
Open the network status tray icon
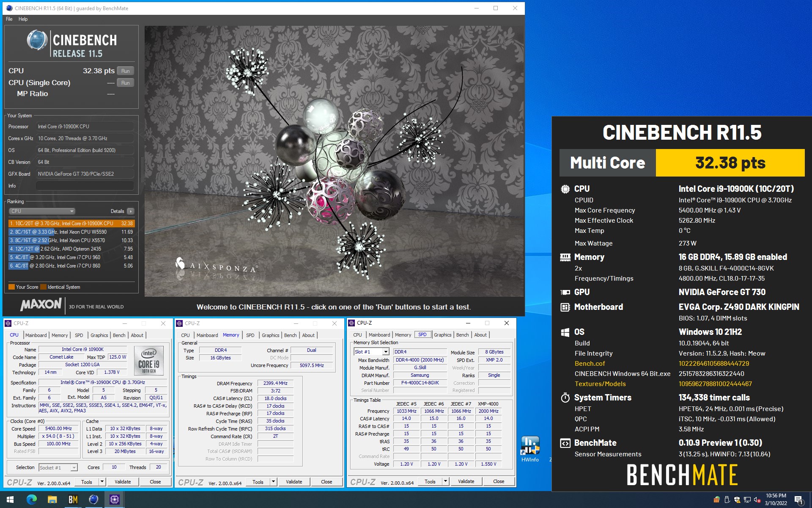click(x=747, y=500)
